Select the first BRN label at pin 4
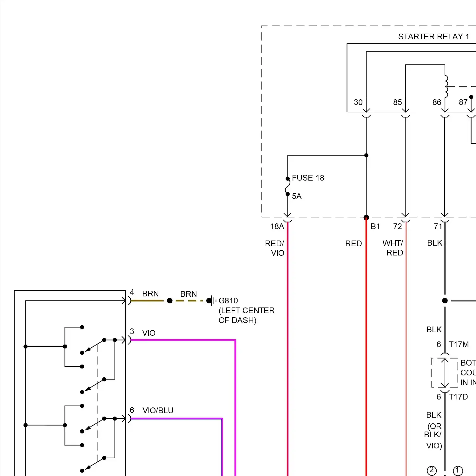476x476 pixels. [x=150, y=294]
